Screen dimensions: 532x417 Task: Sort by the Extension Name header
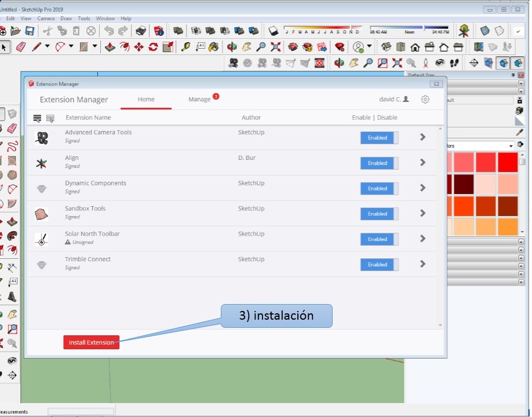coord(88,118)
